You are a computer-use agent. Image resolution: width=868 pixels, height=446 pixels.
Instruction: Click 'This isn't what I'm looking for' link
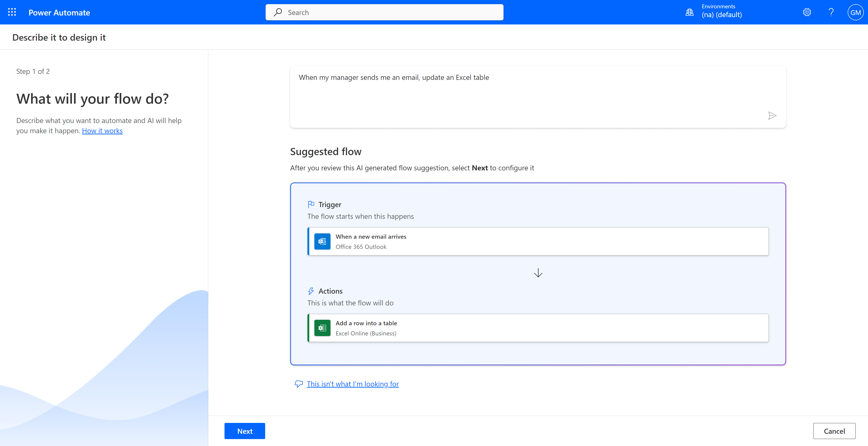click(352, 384)
